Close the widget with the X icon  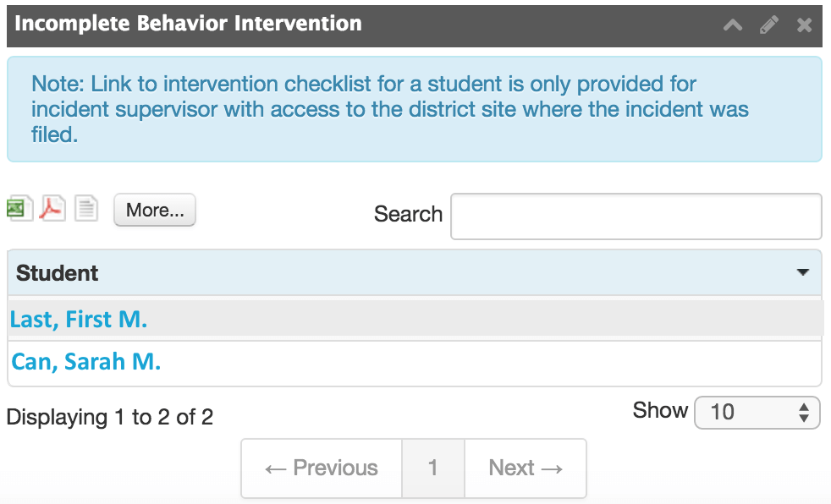click(x=804, y=25)
